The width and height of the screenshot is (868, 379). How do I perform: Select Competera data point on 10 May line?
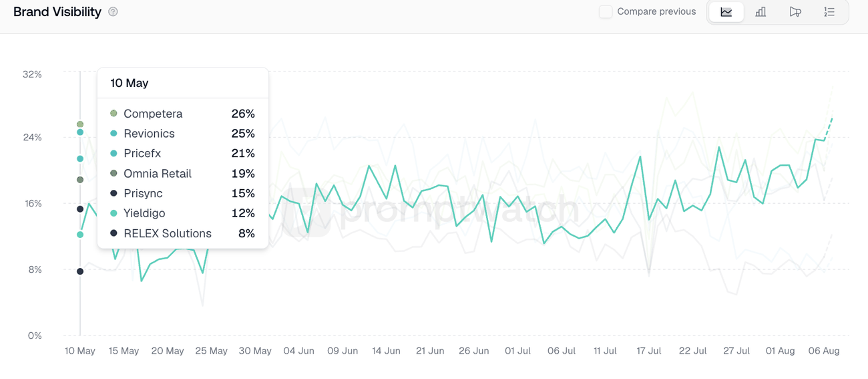[80, 124]
